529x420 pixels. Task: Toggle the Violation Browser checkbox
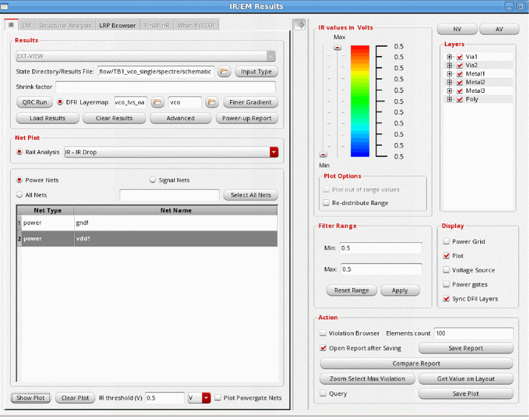324,333
